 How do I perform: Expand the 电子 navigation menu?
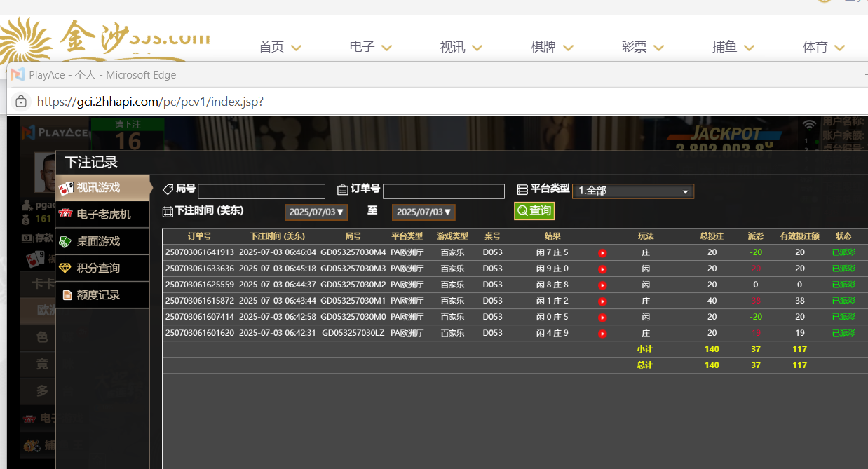(370, 48)
